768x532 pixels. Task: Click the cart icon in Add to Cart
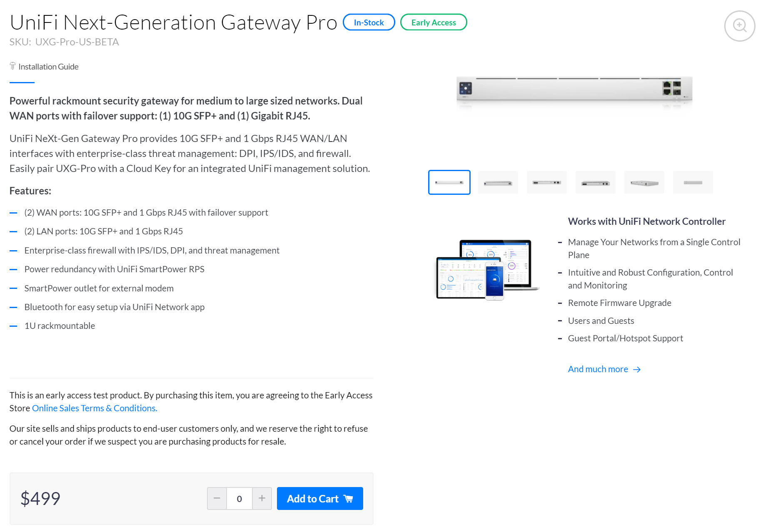348,499
